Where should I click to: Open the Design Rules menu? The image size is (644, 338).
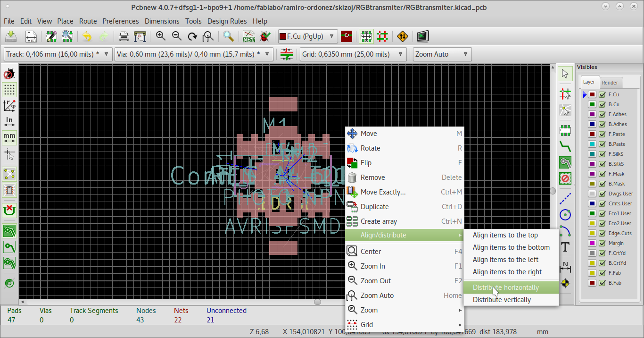click(x=227, y=21)
